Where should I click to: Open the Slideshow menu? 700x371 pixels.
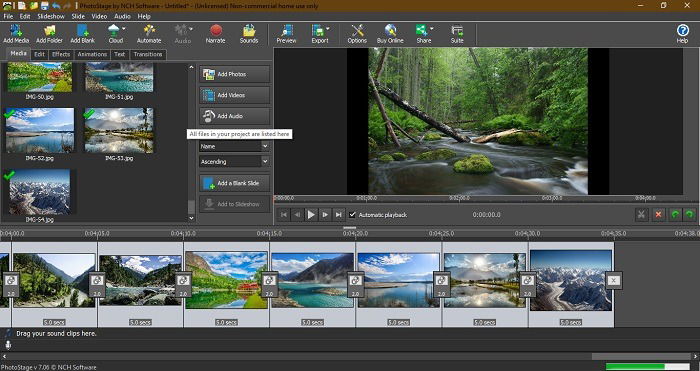pyautogui.click(x=51, y=16)
